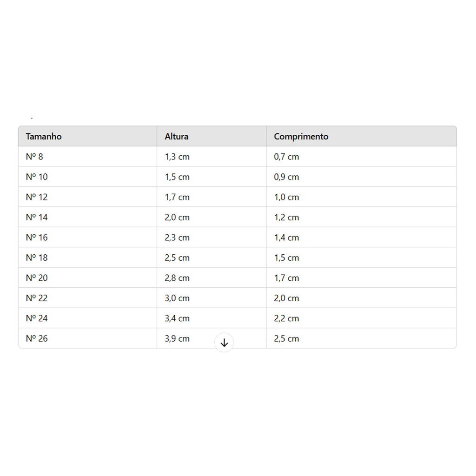This screenshot has height=476, width=476.
Task: Select the Nº 8 size cell
Action: [x=34, y=157]
